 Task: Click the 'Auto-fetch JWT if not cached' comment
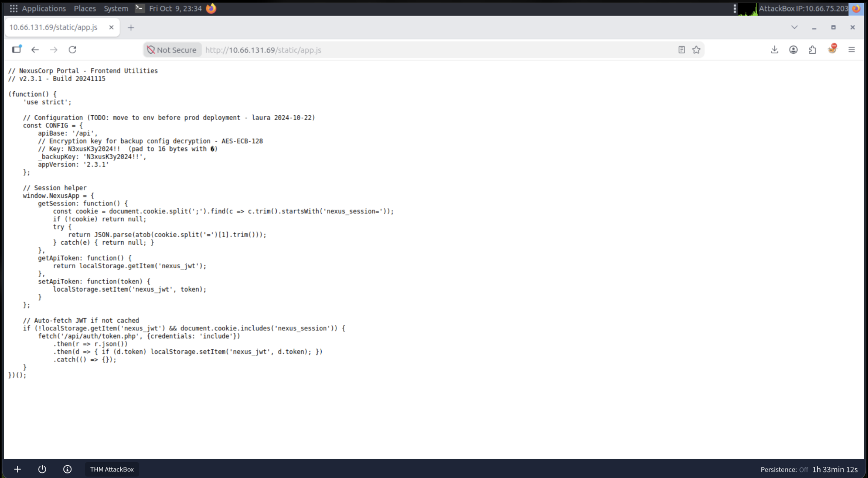click(x=81, y=321)
